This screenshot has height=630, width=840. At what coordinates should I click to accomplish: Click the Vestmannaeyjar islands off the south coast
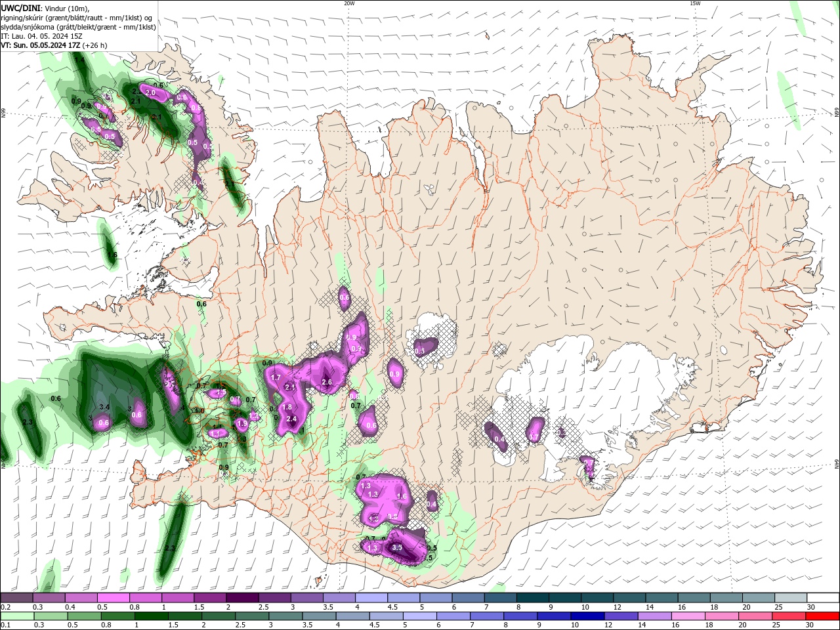point(320,581)
